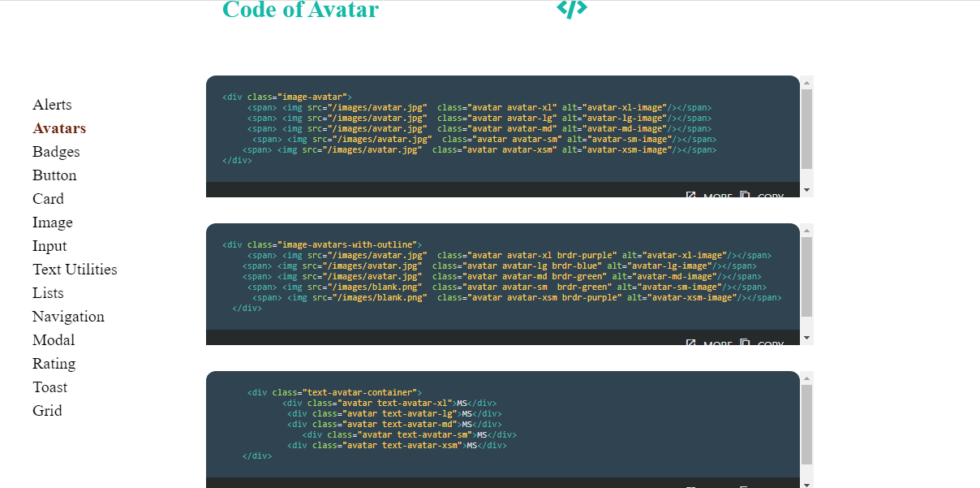Image resolution: width=980 pixels, height=488 pixels.
Task: Click the scrollbar down arrow on third code block
Action: click(x=805, y=482)
